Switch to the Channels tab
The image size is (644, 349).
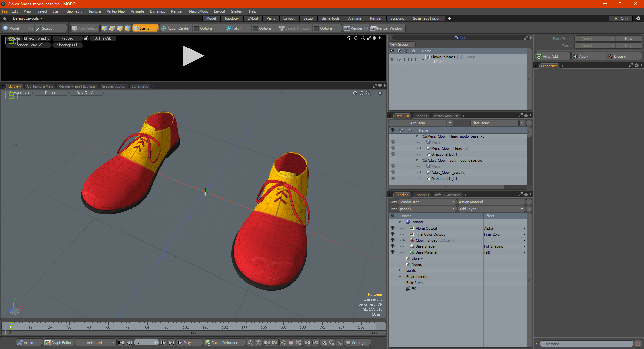click(x=422, y=195)
